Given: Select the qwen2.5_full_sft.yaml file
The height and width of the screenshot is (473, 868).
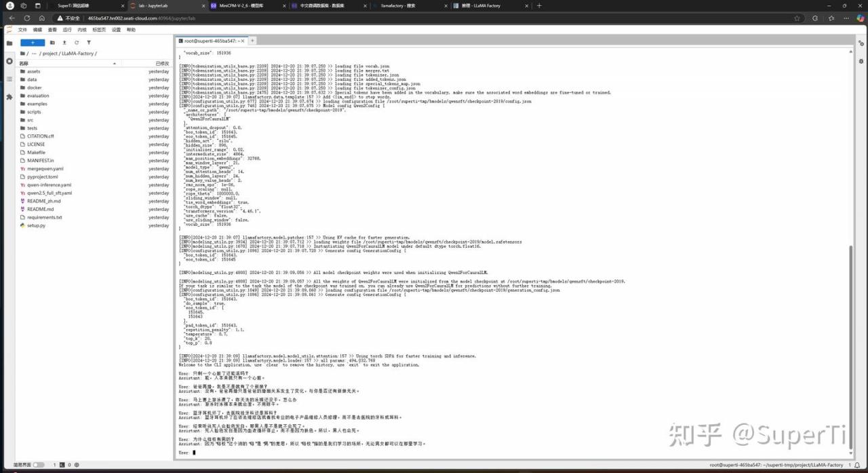Looking at the screenshot, I should tap(94, 193).
